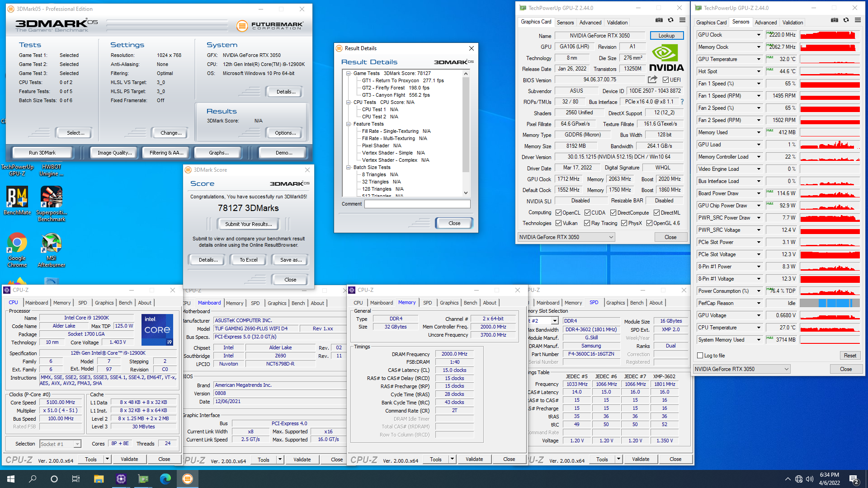The height and width of the screenshot is (488, 868).
Task: Click the GPU Load sensor graph
Action: 830,145
